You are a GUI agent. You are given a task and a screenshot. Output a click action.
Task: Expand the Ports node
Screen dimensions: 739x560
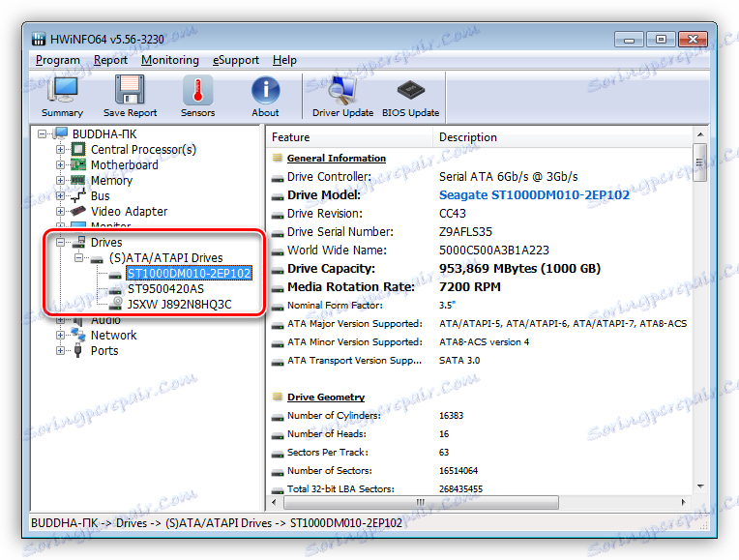tap(60, 350)
